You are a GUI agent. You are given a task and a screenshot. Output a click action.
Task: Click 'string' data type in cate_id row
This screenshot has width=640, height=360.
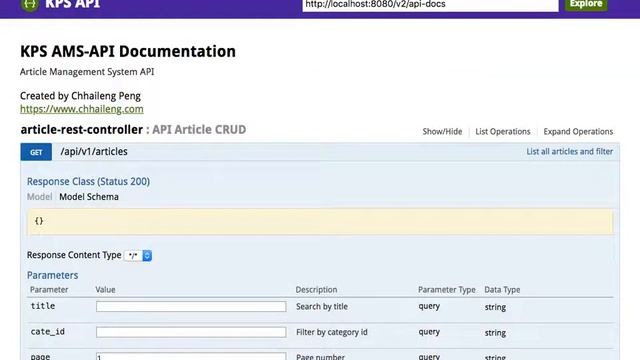(495, 333)
